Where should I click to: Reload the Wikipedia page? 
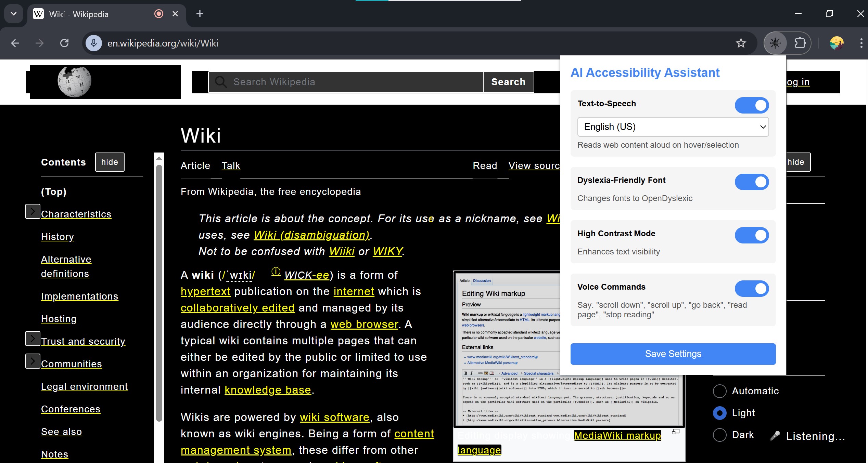(x=64, y=43)
